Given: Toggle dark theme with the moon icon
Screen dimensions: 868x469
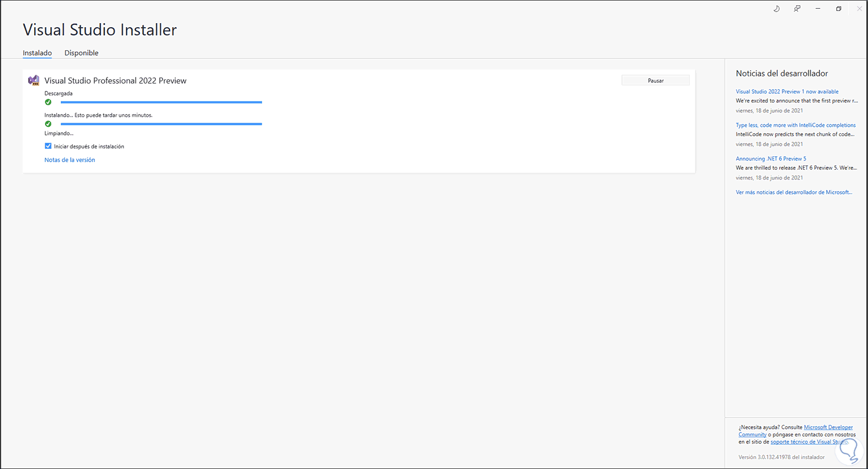Looking at the screenshot, I should pyautogui.click(x=777, y=9).
